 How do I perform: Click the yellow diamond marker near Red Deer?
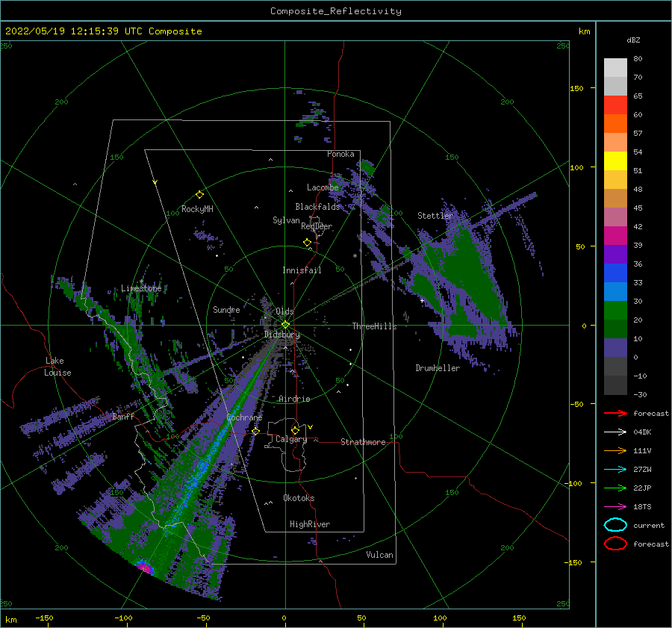coord(307,243)
